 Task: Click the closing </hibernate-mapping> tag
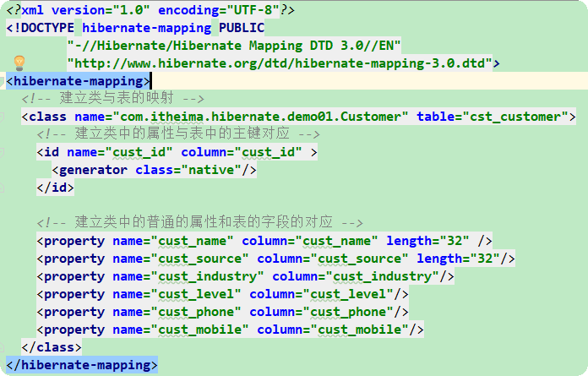tap(82, 365)
